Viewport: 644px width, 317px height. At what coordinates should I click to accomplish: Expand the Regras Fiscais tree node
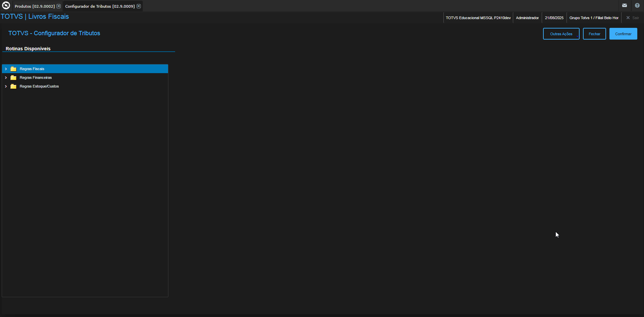6,69
